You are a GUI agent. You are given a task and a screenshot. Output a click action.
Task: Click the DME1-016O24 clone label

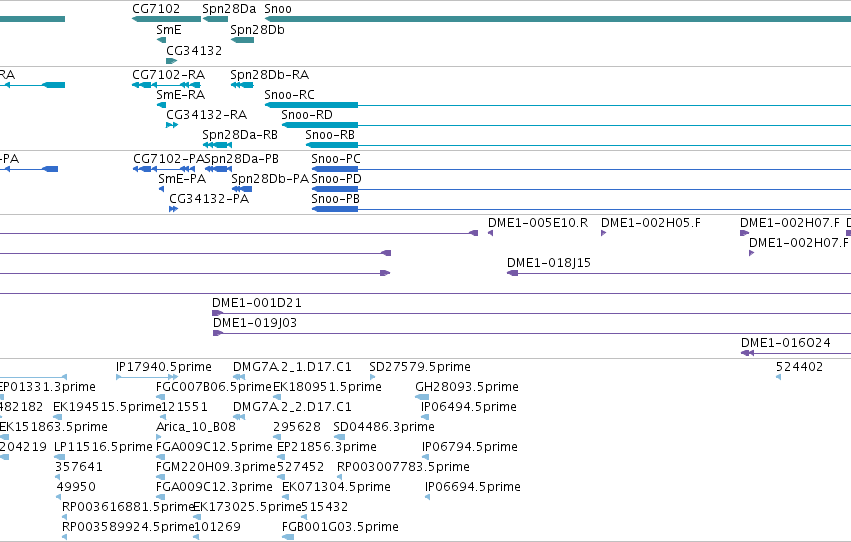(785, 343)
